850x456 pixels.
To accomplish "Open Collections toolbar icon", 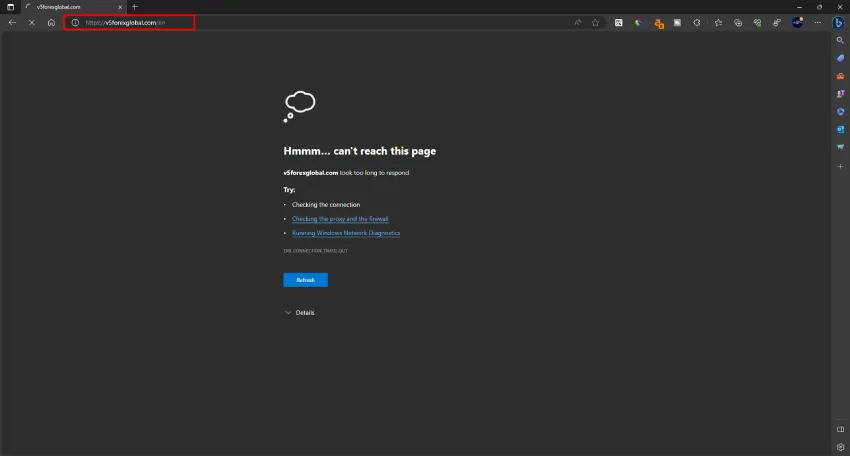I will pos(738,23).
